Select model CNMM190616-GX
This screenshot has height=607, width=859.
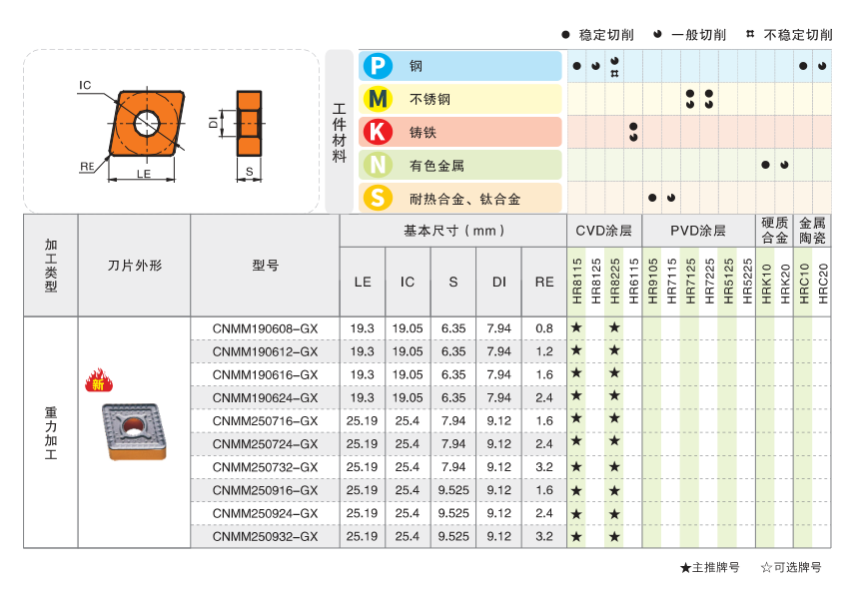265,375
